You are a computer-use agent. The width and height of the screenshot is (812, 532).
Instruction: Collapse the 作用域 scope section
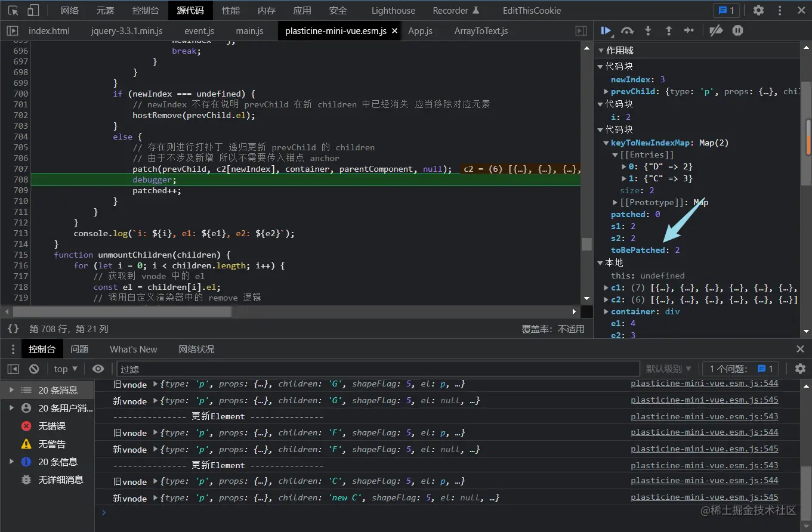(x=601, y=51)
